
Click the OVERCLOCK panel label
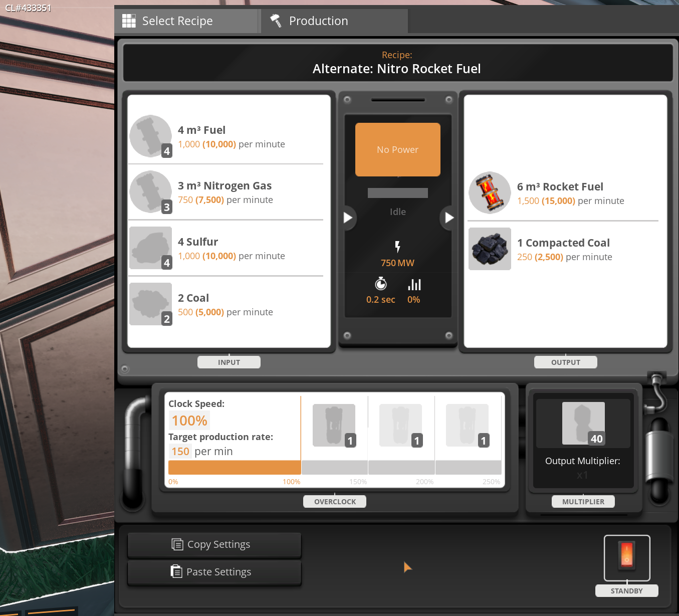[335, 502]
